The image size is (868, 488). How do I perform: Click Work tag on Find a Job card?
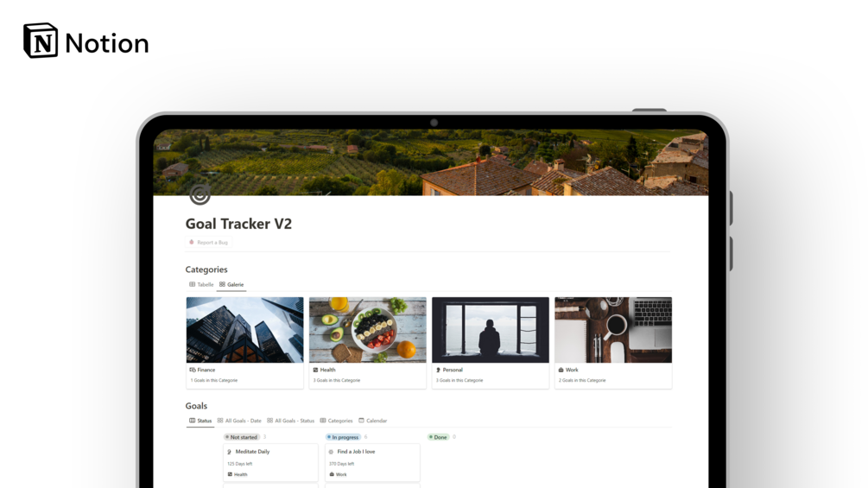coord(339,474)
